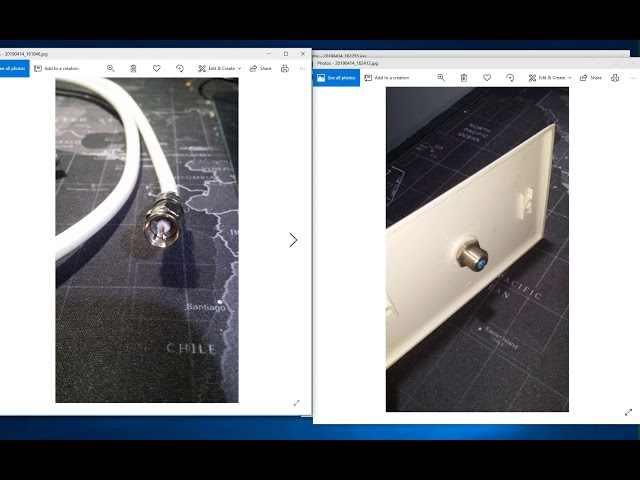Image resolution: width=640 pixels, height=480 pixels.
Task: Click Add to a creation in left window
Action: click(57, 69)
